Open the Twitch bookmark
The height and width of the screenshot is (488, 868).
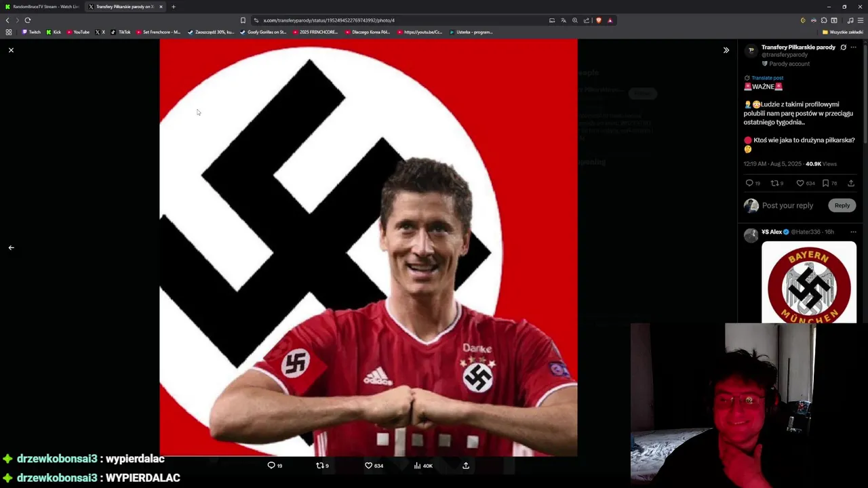31,32
